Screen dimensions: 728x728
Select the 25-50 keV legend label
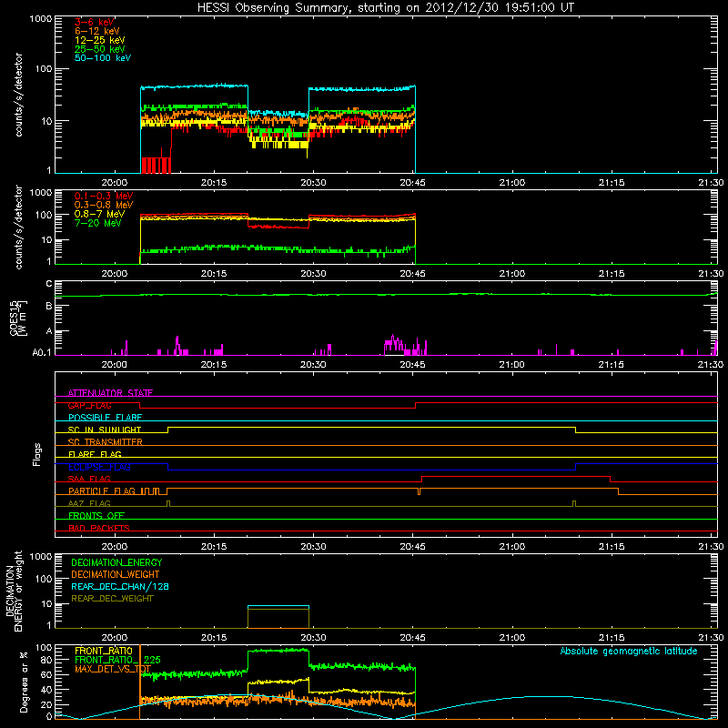[99, 49]
